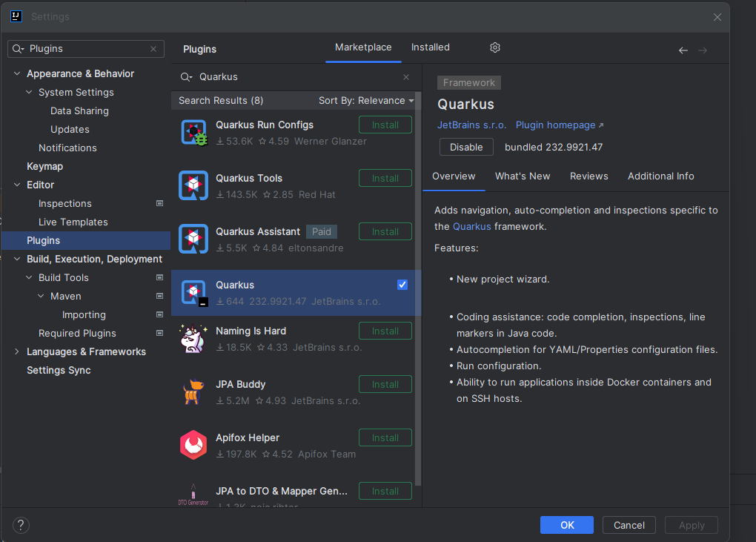756x542 pixels.
Task: Select the JPA to DTO Generator icon
Action: coord(193,495)
